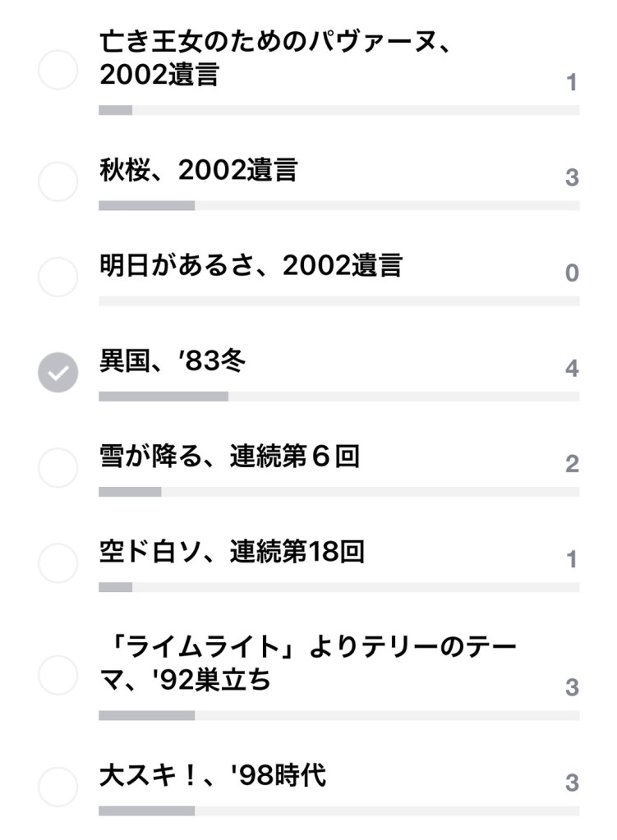Select radio for 亡き王女のためのパヴァーヌ option

pos(58,70)
